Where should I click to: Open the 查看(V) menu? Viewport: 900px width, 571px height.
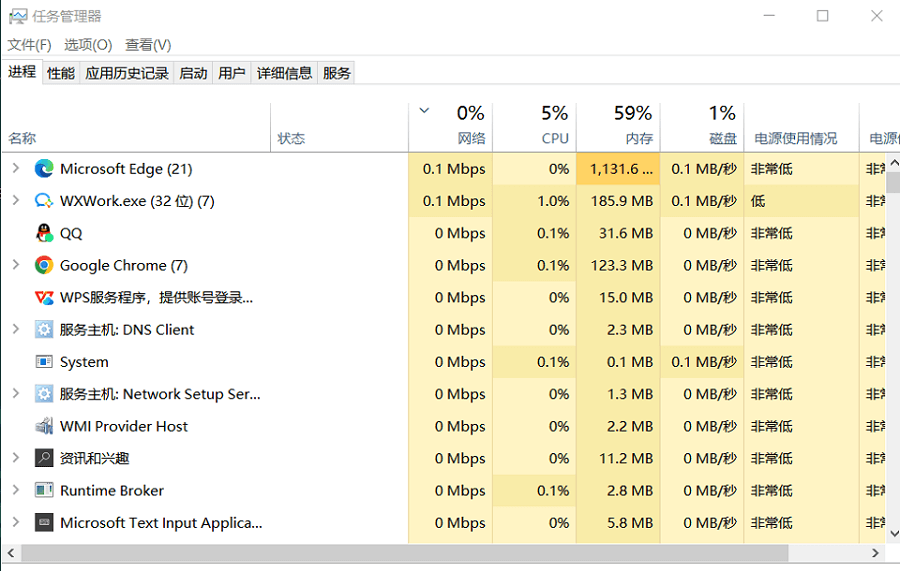point(148,45)
